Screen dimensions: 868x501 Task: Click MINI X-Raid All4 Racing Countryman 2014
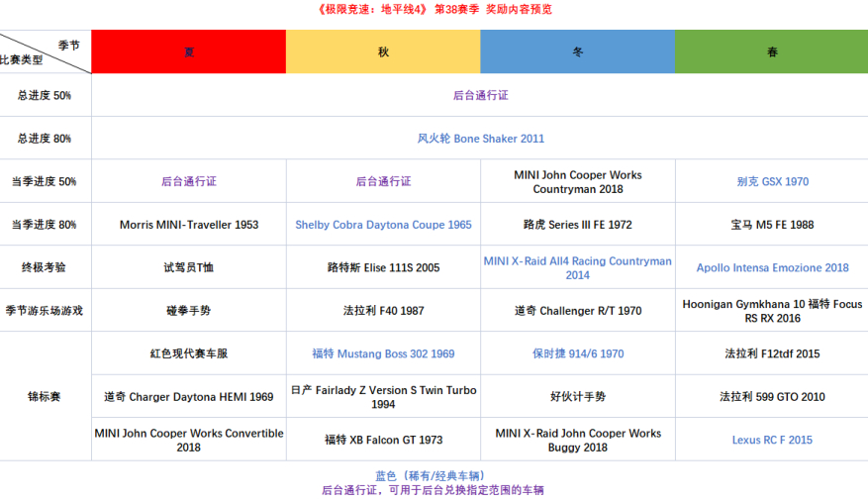tap(578, 268)
